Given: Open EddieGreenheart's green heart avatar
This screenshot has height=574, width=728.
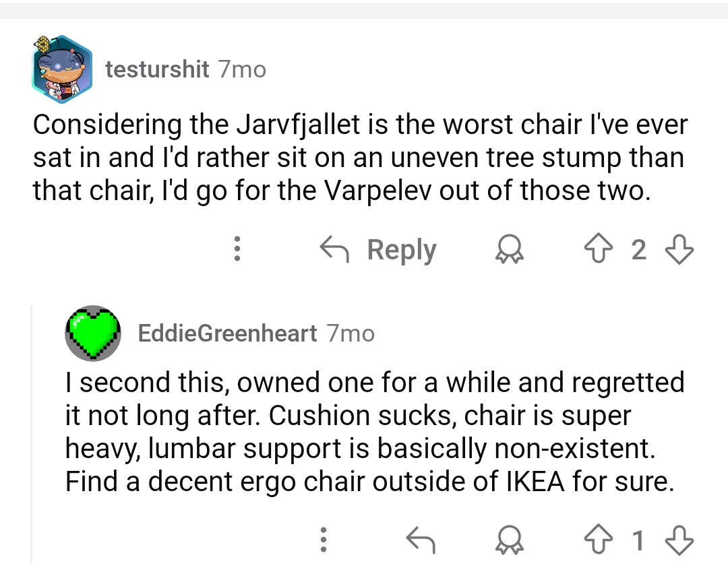Looking at the screenshot, I should coord(92,333).
